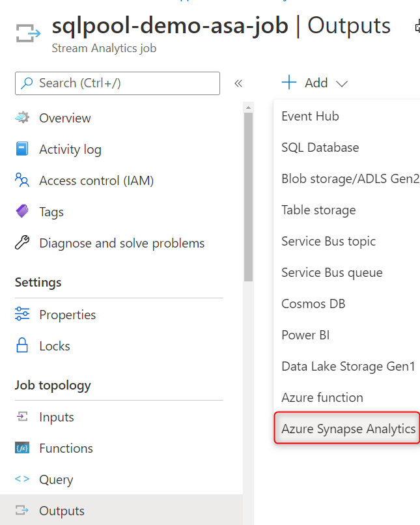Open Functions via its icon
The width and height of the screenshot is (420, 525).
22,448
